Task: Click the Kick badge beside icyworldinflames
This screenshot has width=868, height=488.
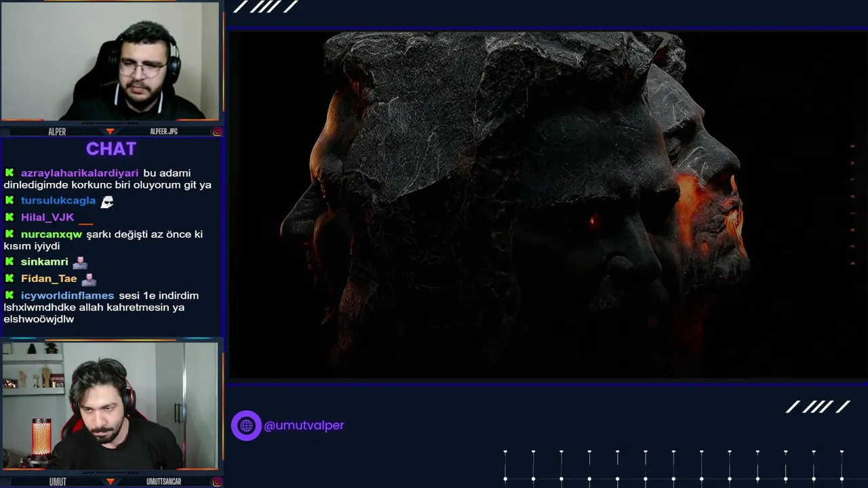Action: coord(9,296)
